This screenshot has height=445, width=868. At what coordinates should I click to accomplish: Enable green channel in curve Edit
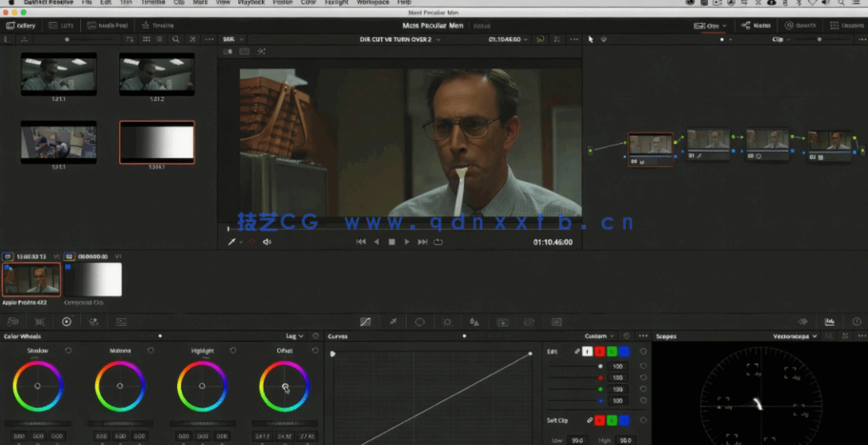click(612, 352)
